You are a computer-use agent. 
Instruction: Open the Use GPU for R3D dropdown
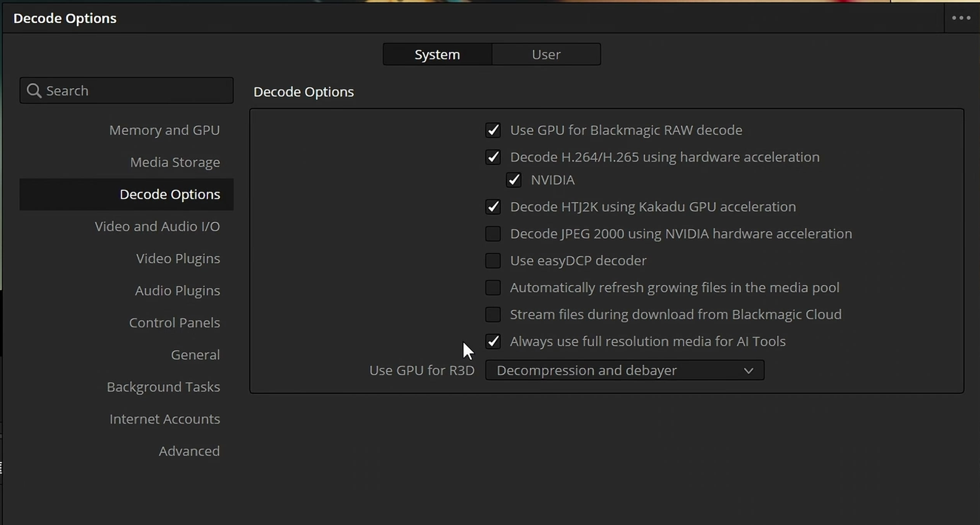coord(625,370)
